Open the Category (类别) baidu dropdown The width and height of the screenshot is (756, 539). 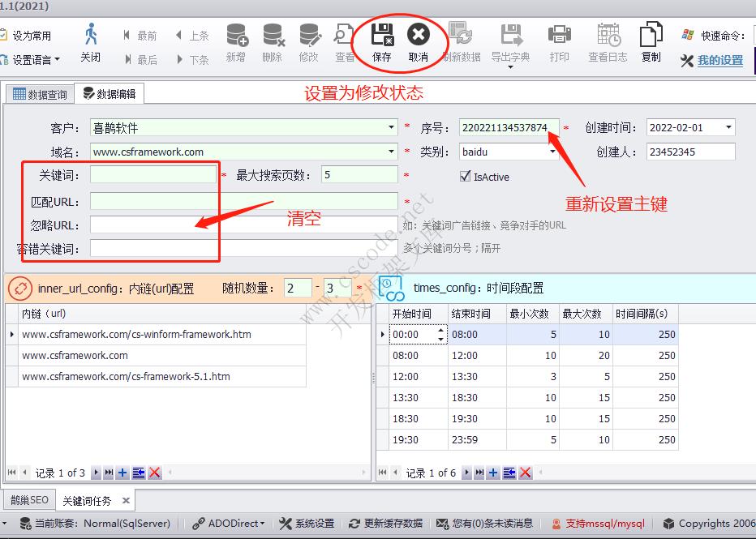[x=552, y=152]
